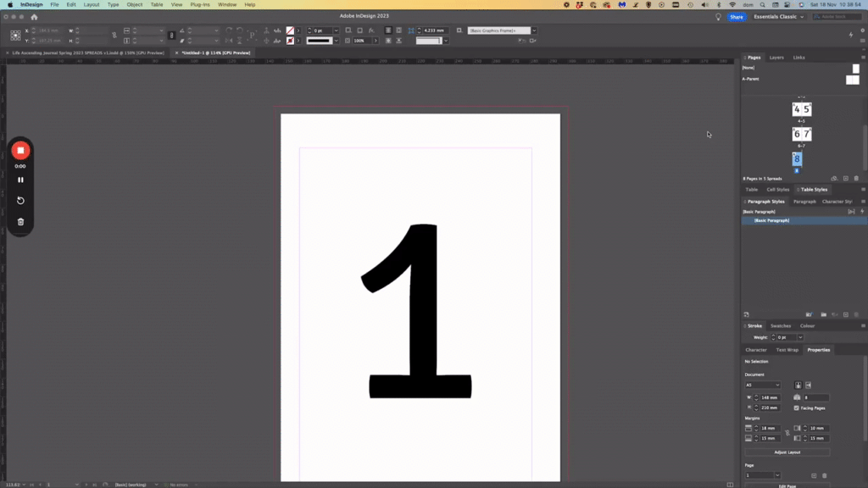
Task: Switch to the Layers panel tab
Action: tap(776, 58)
